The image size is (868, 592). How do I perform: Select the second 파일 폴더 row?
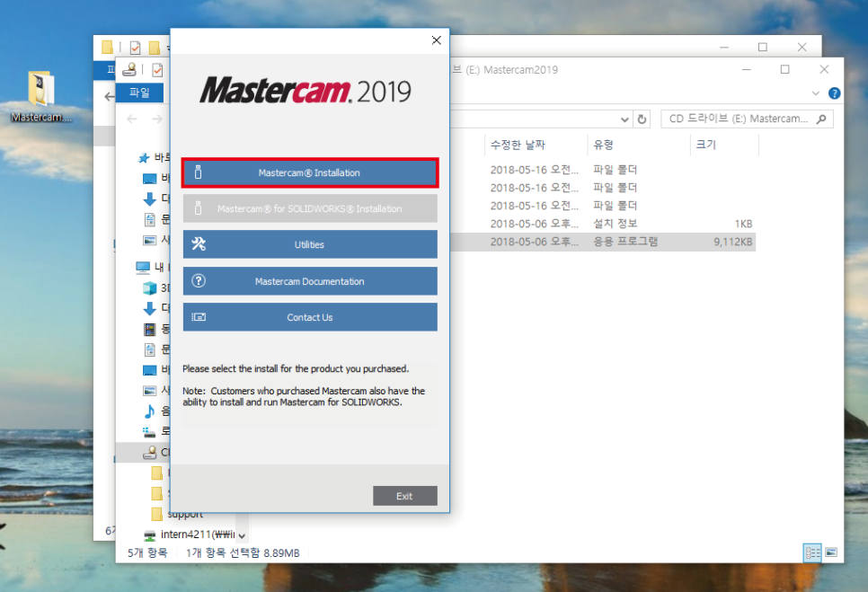tap(604, 188)
